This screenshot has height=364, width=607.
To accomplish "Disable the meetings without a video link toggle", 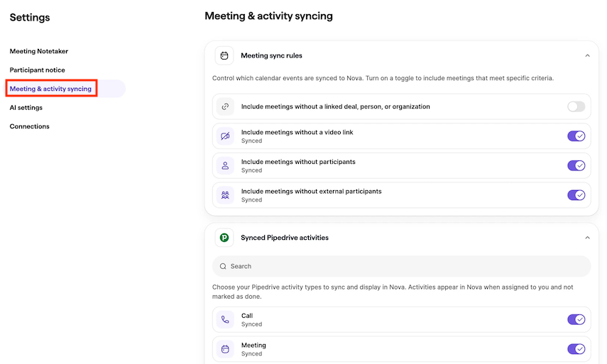I will coord(576,136).
